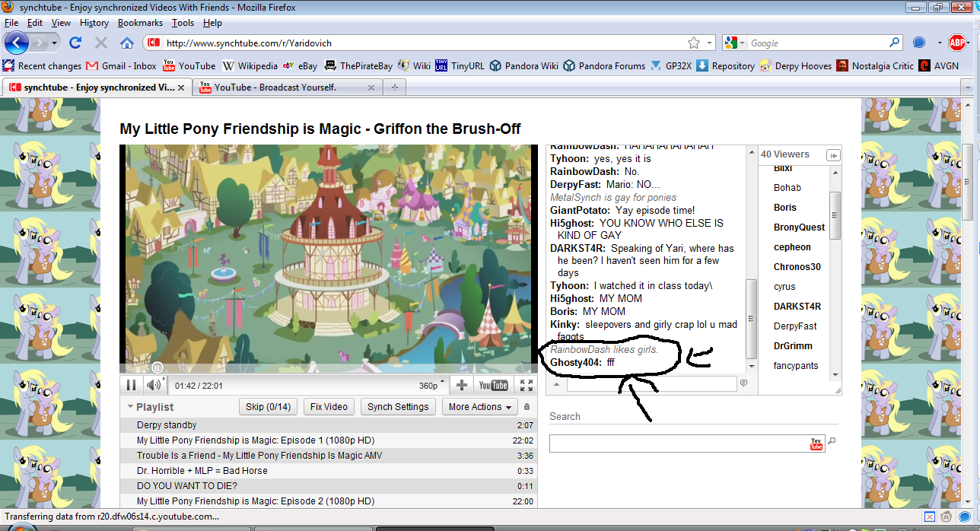The height and width of the screenshot is (531, 980).
Task: Select Trouble Is a Friend AMV playlist item
Action: click(x=329, y=456)
